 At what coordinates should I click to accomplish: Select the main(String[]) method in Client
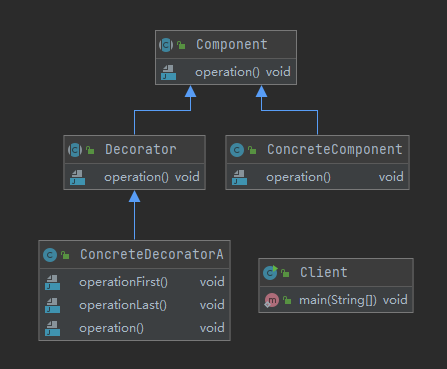[336, 300]
